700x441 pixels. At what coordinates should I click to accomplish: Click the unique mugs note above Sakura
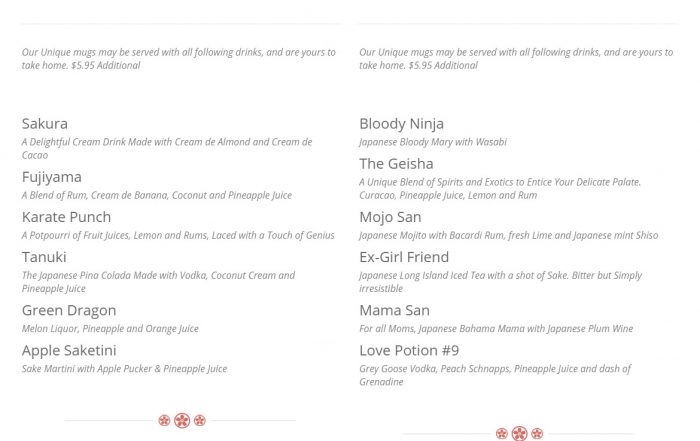(179, 58)
